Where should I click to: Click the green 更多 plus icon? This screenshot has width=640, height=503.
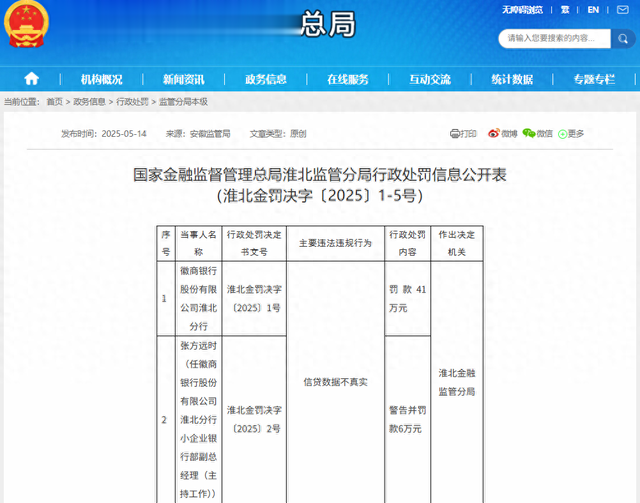tap(562, 134)
